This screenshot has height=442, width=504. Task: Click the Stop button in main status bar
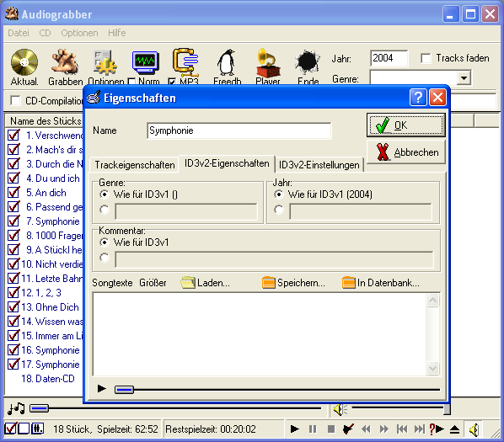[331, 429]
